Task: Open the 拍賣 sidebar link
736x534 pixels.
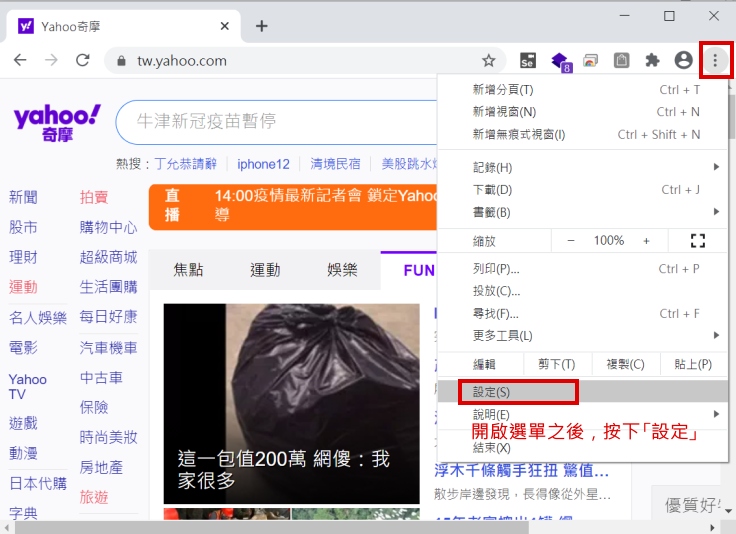Action: pos(94,197)
